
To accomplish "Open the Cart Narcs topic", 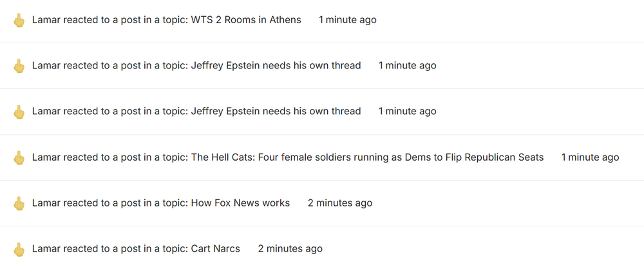I will coord(215,249).
